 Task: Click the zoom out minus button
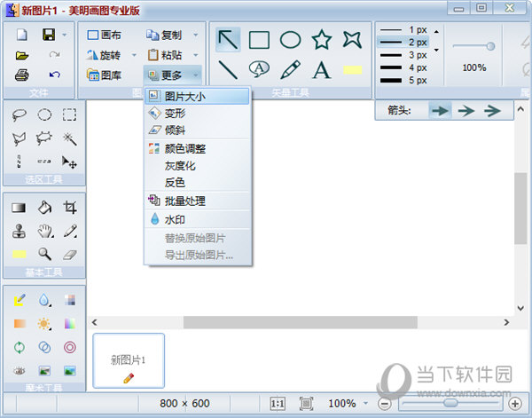(385, 404)
